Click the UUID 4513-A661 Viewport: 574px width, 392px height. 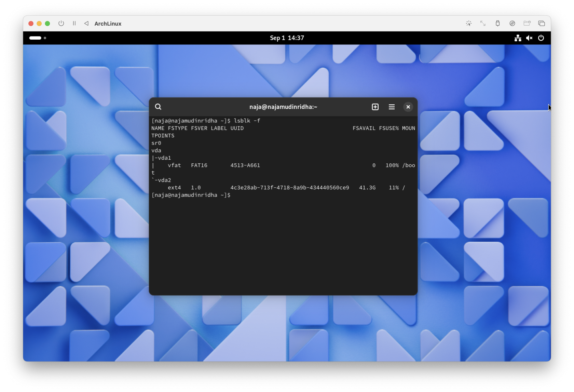[x=245, y=165]
